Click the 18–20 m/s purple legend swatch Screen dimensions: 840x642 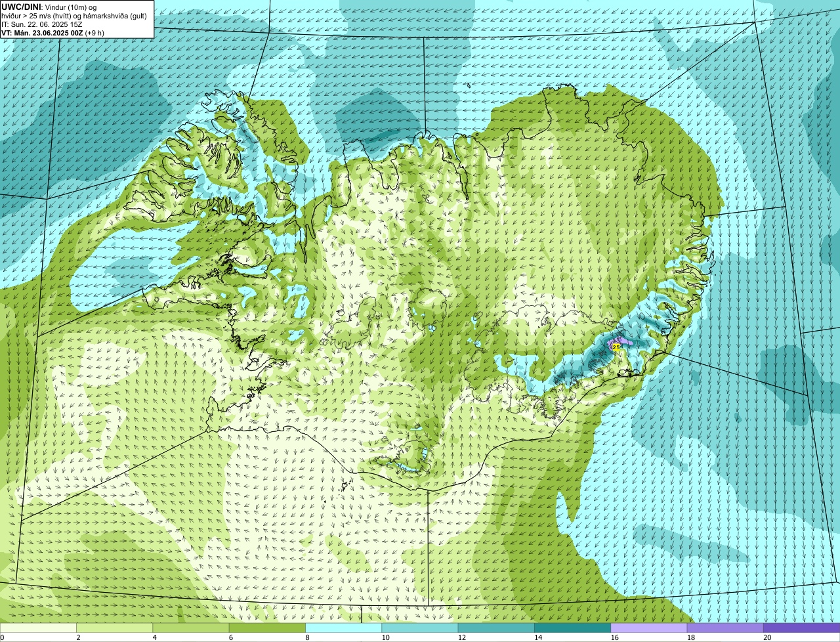pos(725,628)
